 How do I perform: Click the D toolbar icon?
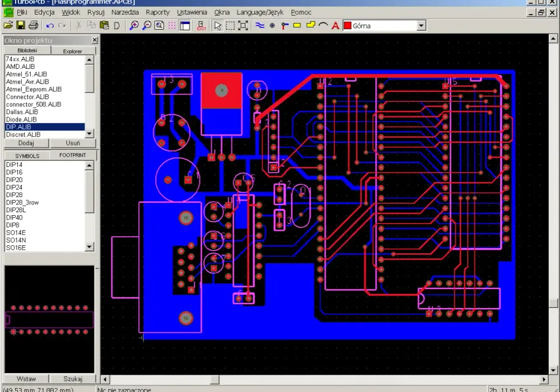pos(117,26)
